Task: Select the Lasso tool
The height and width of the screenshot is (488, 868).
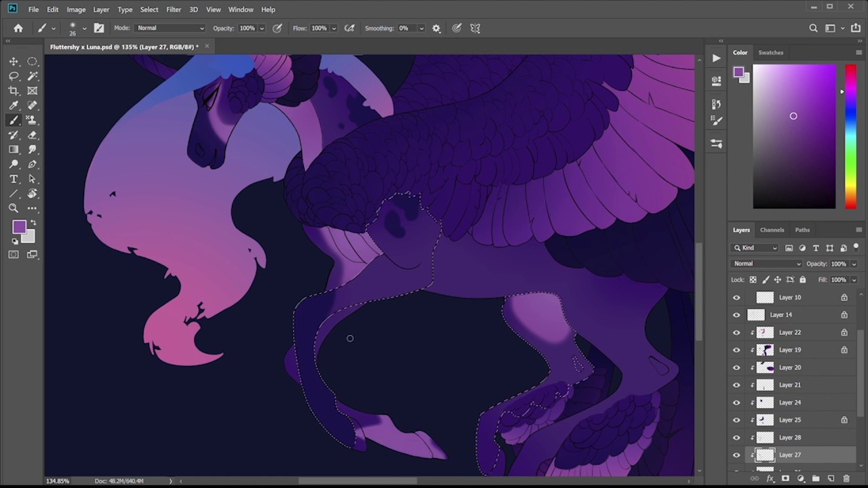Action: (x=14, y=76)
